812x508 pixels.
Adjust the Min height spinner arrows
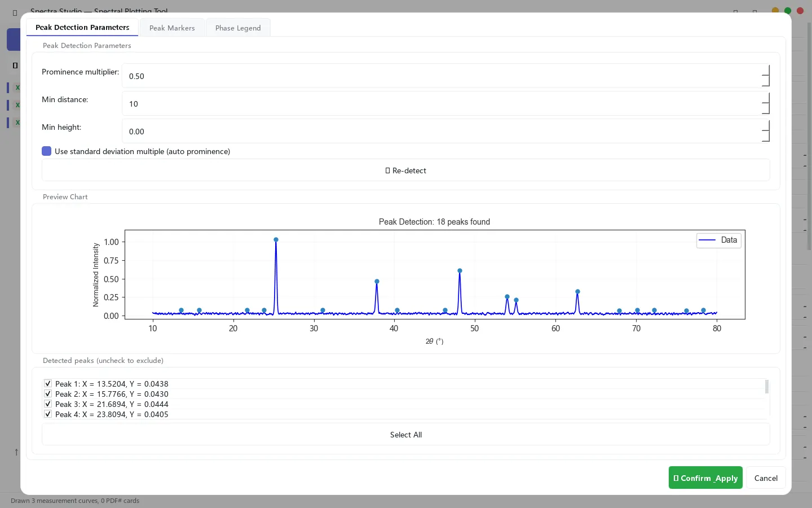pyautogui.click(x=766, y=131)
